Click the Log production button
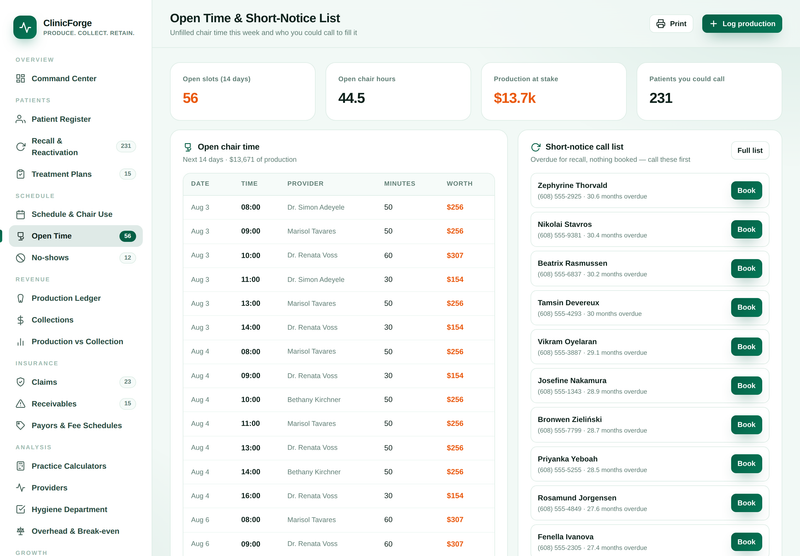The image size is (800, 556). click(x=742, y=24)
